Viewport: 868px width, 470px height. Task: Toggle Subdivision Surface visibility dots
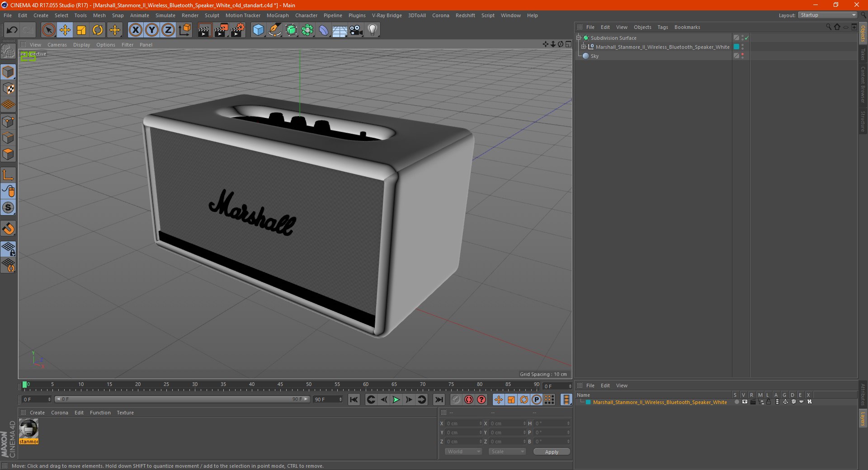point(742,38)
